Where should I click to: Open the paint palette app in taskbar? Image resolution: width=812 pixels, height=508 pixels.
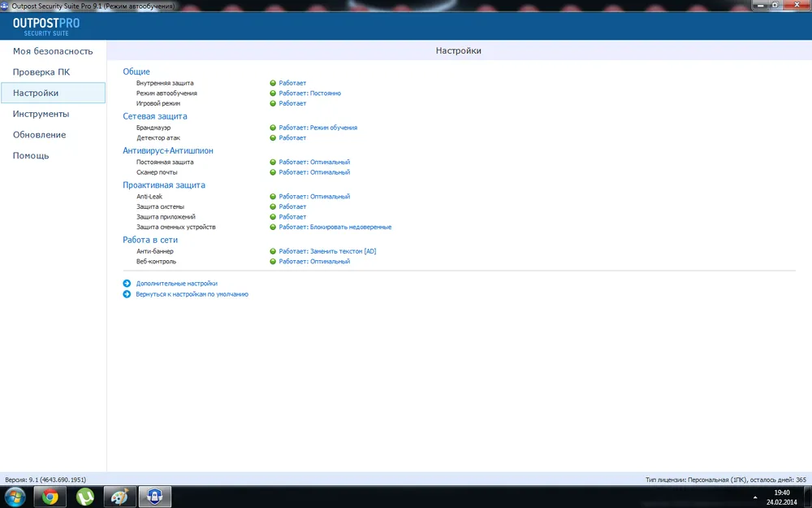pyautogui.click(x=119, y=496)
